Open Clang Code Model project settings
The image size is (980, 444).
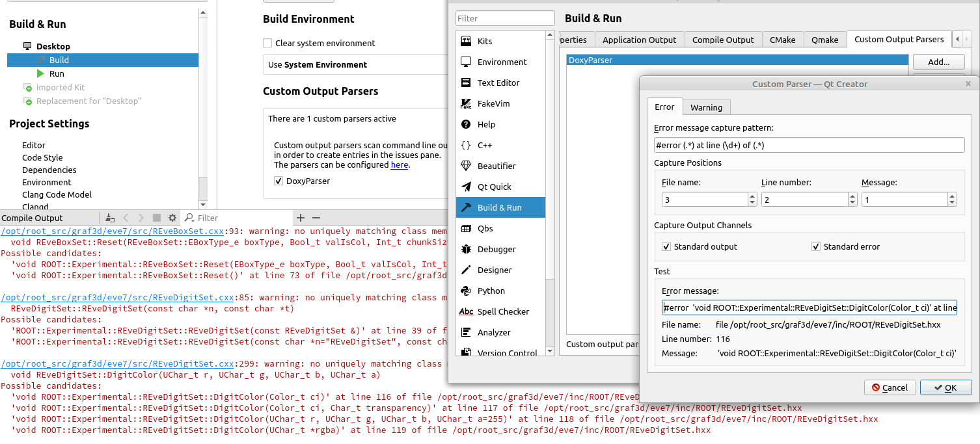(x=57, y=194)
